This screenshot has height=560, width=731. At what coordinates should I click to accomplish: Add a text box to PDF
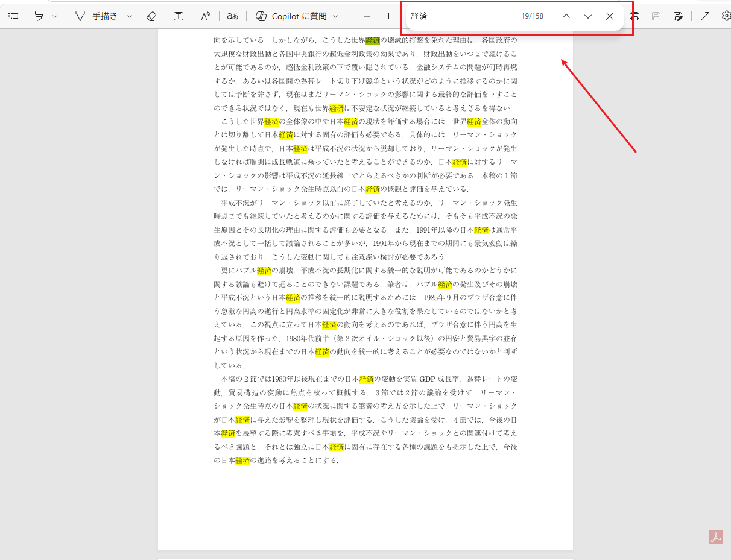pos(179,16)
